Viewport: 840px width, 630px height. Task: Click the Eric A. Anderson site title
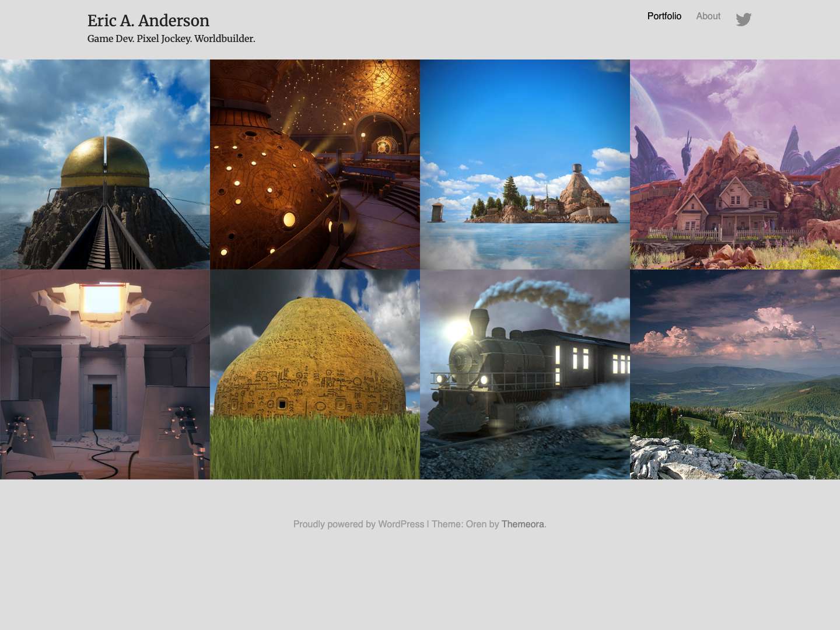point(148,21)
